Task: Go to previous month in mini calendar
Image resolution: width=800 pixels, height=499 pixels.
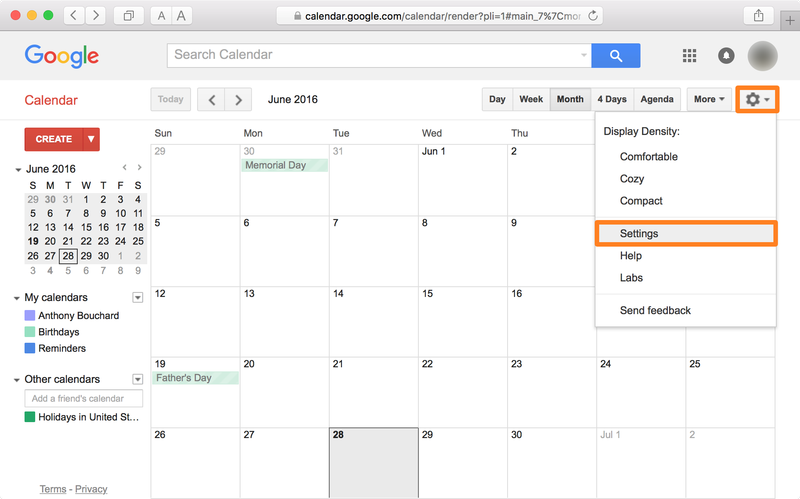Action: coord(124,167)
